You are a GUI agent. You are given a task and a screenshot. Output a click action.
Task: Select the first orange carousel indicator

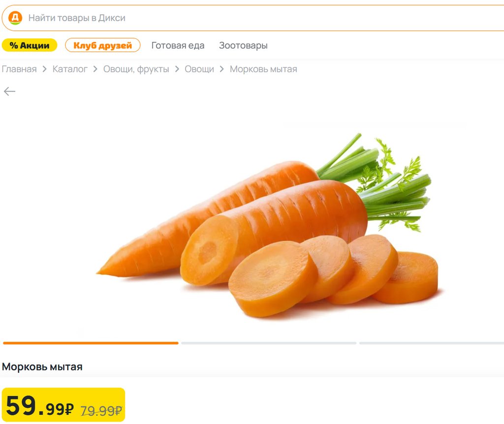(x=91, y=343)
